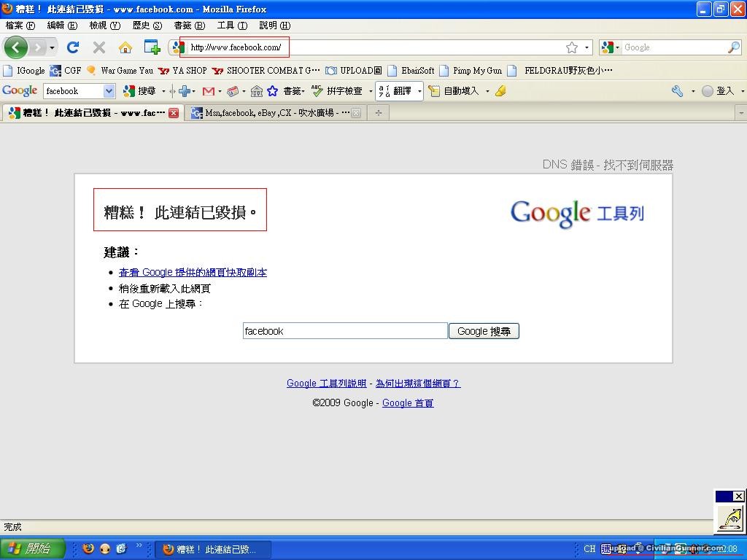The height and width of the screenshot is (560, 747).
Task: Open the translate dropdown arrow
Action: point(419,91)
